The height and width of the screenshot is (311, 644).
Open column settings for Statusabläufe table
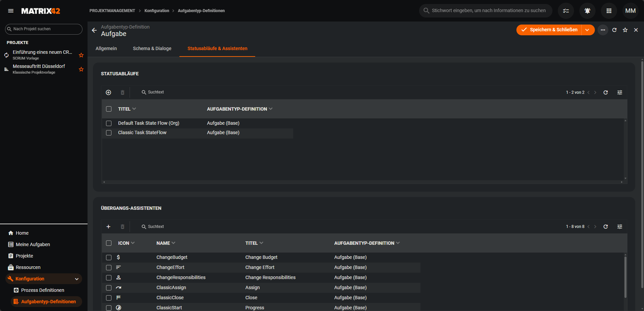click(619, 92)
